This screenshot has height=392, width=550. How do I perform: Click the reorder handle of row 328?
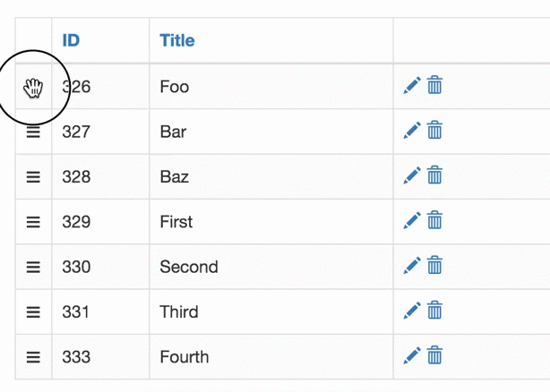coord(33,177)
